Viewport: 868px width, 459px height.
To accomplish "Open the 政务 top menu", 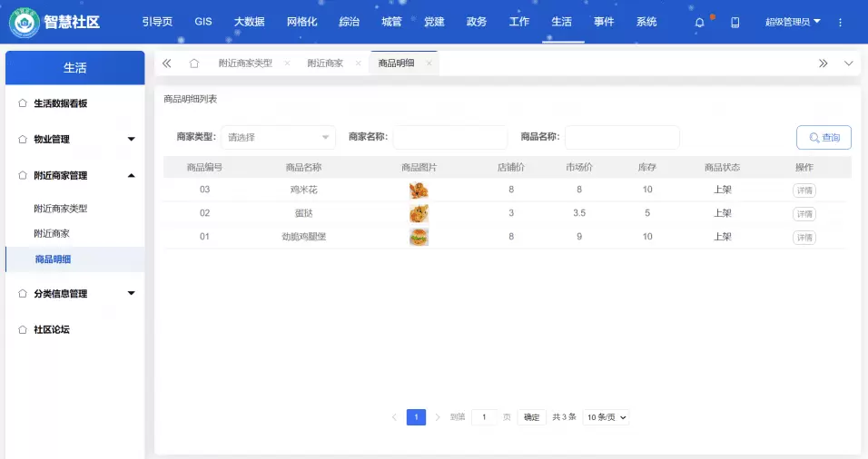I will (477, 22).
